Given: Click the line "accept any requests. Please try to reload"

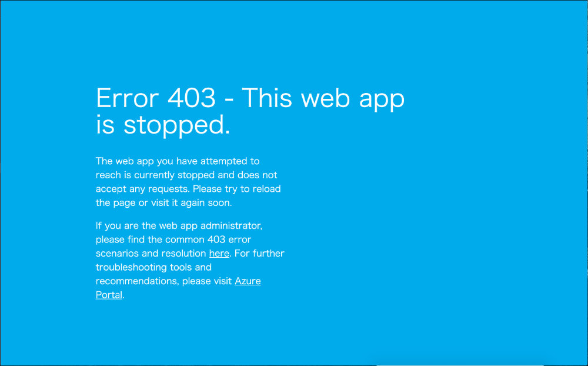Looking at the screenshot, I should pos(188,189).
